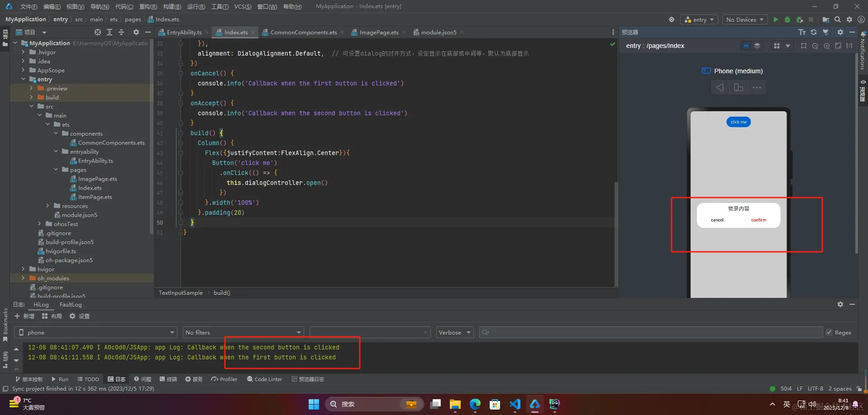This screenshot has width=868, height=415.
Task: Open Microsoft Edge from the taskbar
Action: [475, 404]
